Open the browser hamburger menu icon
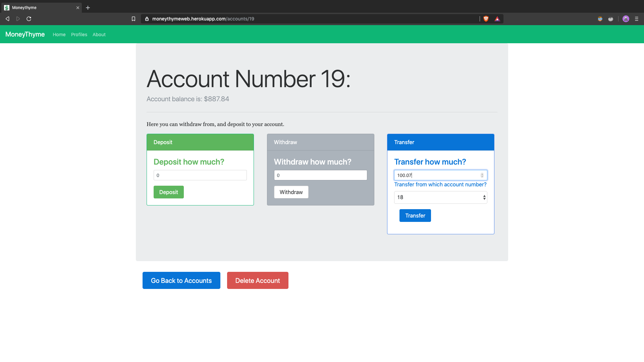This screenshot has height=362, width=644. pos(636,19)
